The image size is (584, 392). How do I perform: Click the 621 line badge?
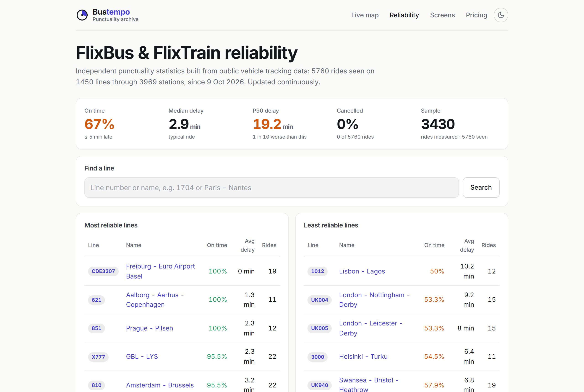96,300
